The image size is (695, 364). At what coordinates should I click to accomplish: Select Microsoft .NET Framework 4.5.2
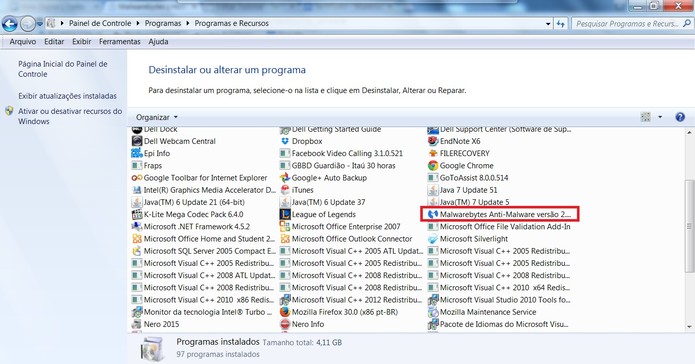(191, 226)
